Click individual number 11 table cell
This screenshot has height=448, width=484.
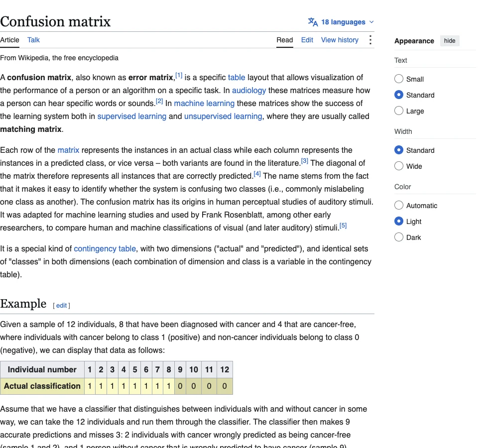[x=209, y=370]
